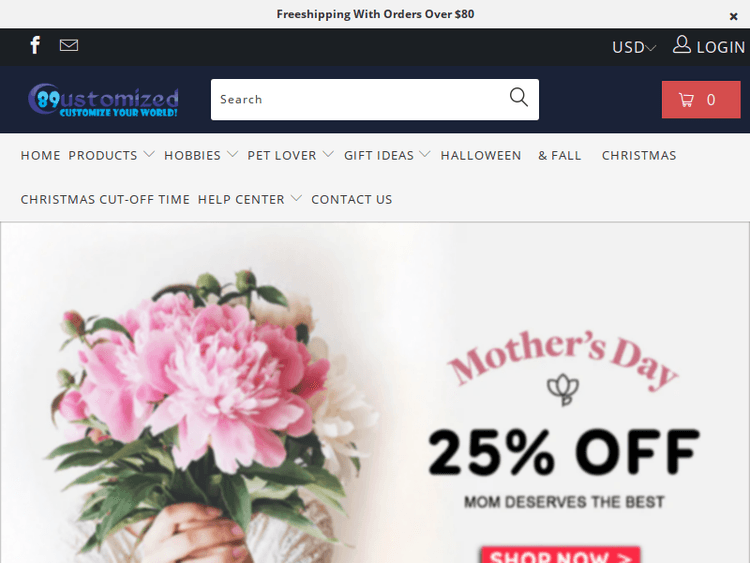
Task: Click the search magnifier icon
Action: [x=518, y=97]
